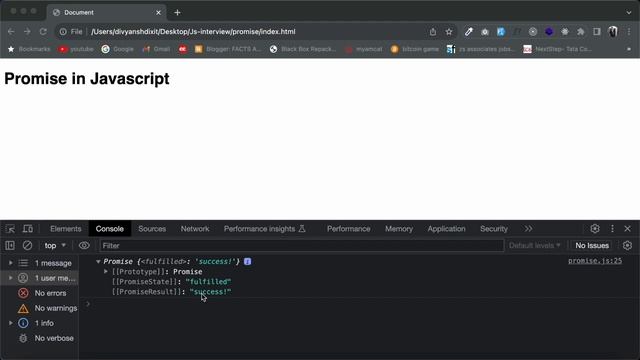
Task: Toggle the console sidebar icon
Action: [10, 246]
